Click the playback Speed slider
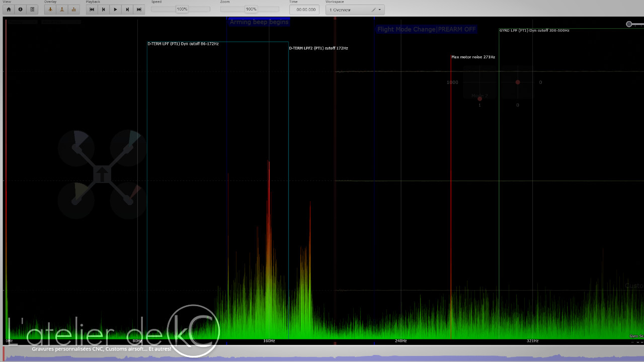Image resolution: width=644 pixels, height=362 pixels. [x=181, y=10]
